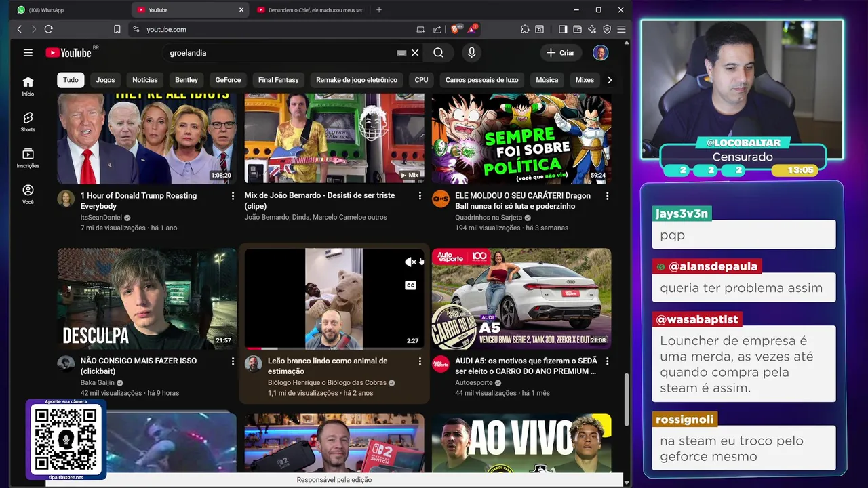Open a new browser tab
Screen dimensions: 868x488
pos(379,10)
